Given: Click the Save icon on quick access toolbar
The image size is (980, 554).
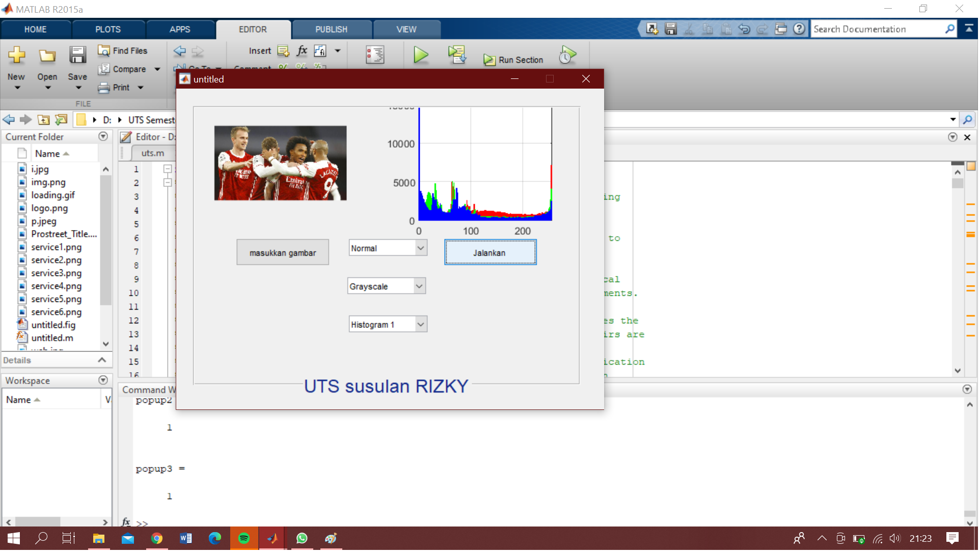Looking at the screenshot, I should [x=670, y=29].
